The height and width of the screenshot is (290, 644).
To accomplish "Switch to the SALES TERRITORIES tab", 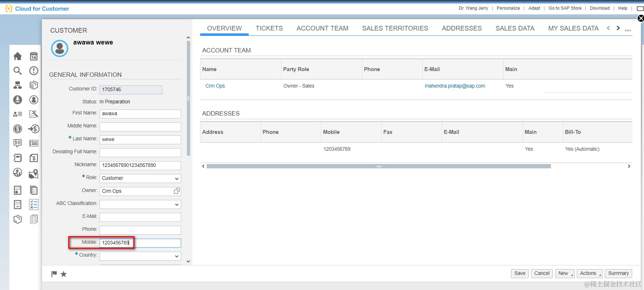I will click(x=395, y=28).
